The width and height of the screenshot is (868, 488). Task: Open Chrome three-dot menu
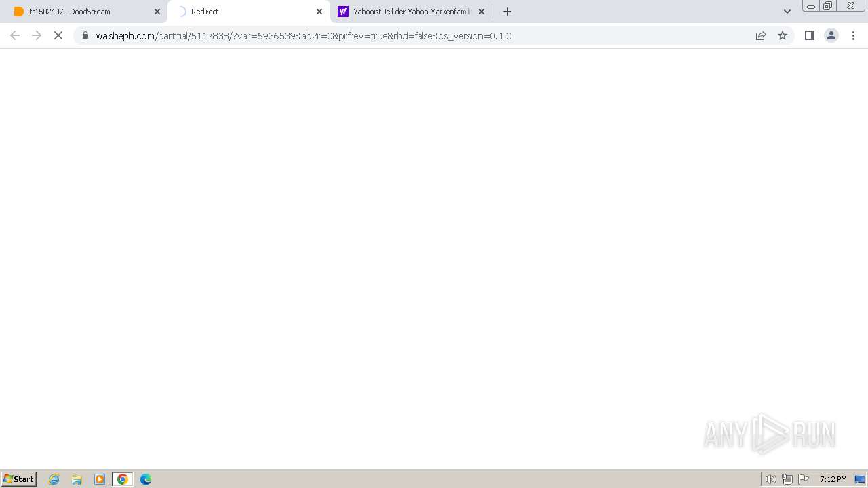click(x=853, y=35)
